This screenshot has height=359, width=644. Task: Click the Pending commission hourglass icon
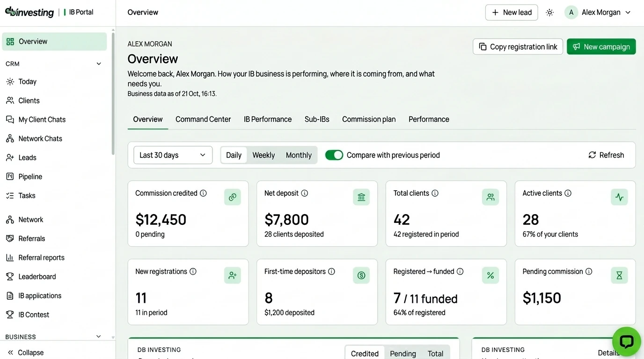(619, 276)
